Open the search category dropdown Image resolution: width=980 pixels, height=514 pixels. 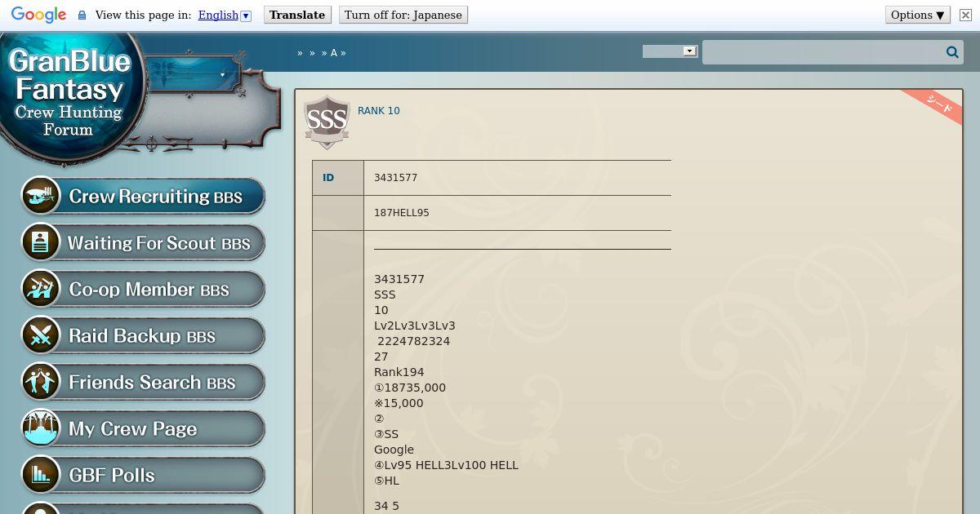click(670, 51)
